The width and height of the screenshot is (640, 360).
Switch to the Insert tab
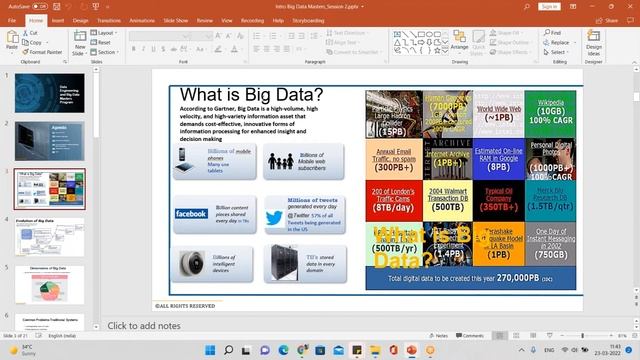[x=58, y=20]
